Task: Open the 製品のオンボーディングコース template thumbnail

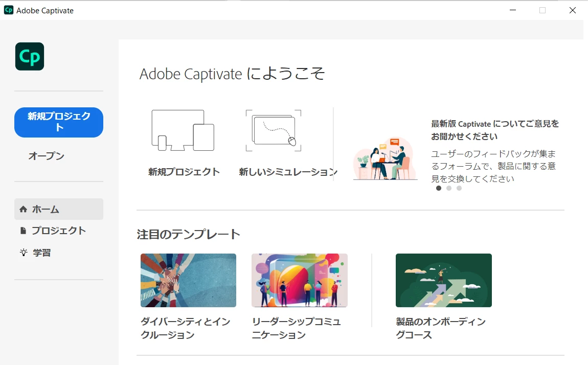Action: (x=444, y=280)
